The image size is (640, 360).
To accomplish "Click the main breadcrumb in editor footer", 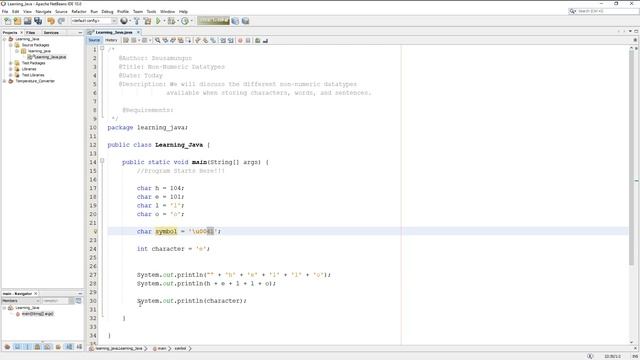I will click(162, 349).
